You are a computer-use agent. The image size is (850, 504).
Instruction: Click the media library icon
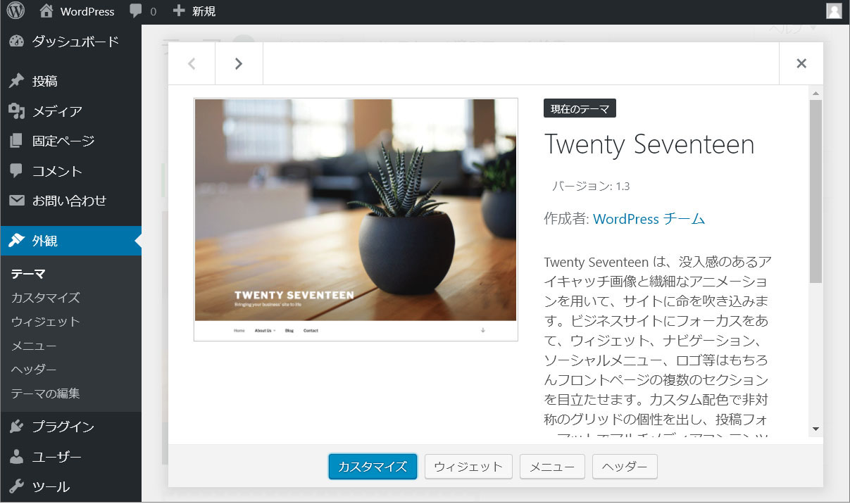pyautogui.click(x=17, y=111)
